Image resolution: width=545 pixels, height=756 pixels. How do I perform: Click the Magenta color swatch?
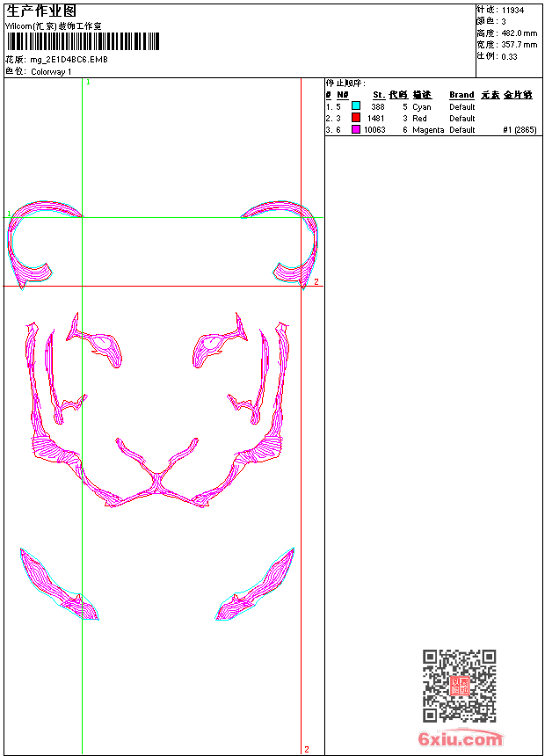tap(356, 128)
